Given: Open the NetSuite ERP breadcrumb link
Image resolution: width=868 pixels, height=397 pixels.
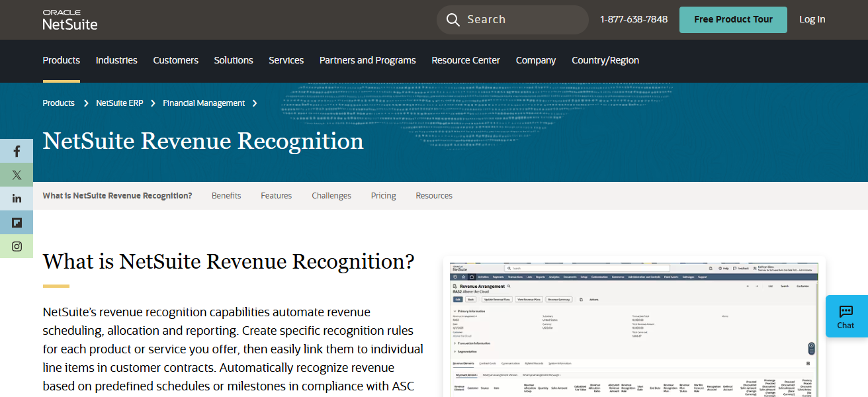Looking at the screenshot, I should tap(120, 103).
